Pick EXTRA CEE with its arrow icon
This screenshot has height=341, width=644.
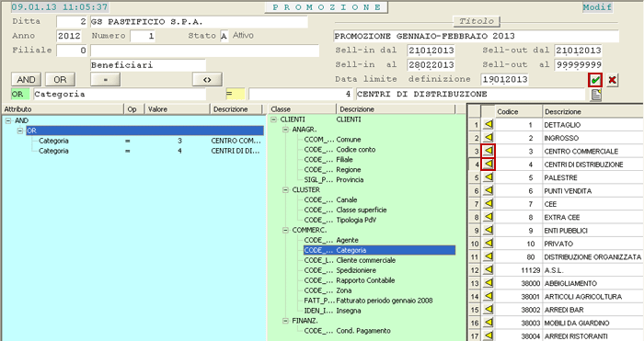click(x=488, y=217)
